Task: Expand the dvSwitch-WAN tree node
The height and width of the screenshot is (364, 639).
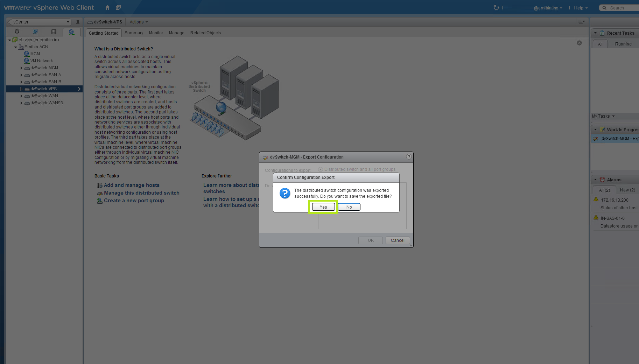Action: [x=21, y=96]
